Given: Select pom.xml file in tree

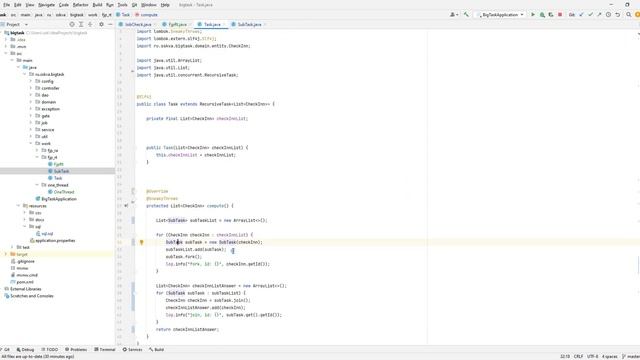Looking at the screenshot, I should click(x=25, y=282).
